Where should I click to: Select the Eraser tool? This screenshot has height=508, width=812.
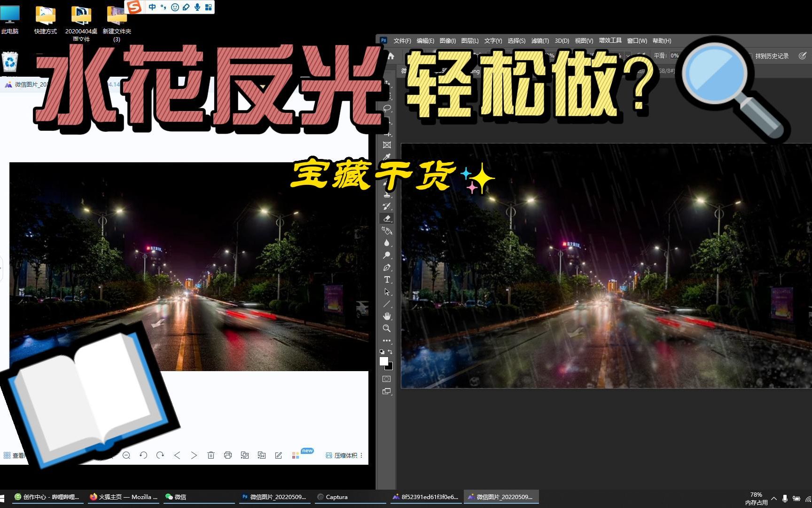tap(387, 218)
